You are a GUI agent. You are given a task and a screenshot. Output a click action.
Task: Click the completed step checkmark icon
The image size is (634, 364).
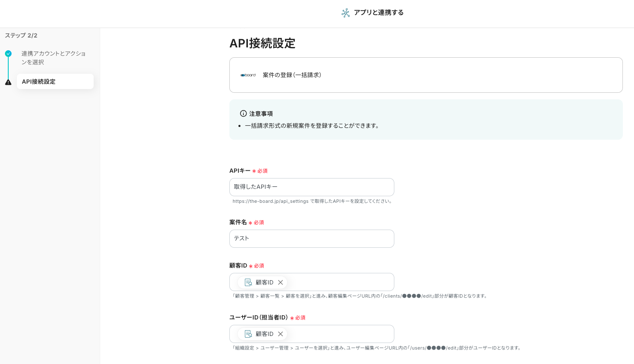(8, 54)
